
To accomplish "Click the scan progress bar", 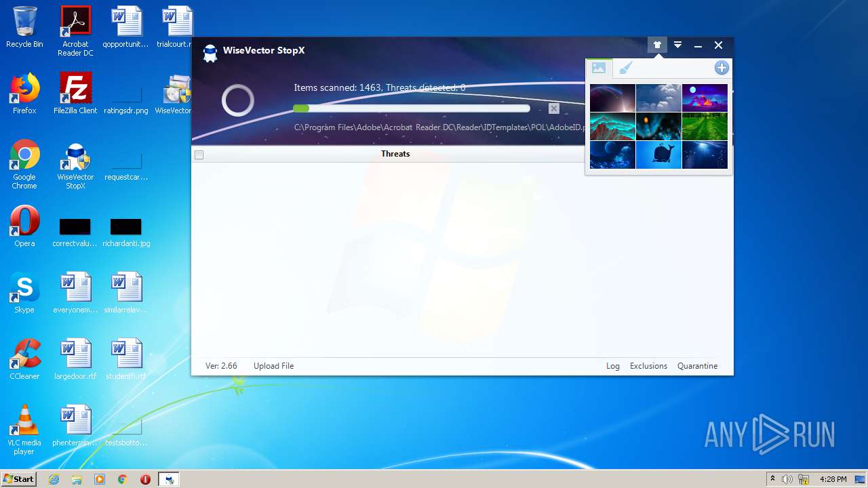I will pyautogui.click(x=412, y=108).
